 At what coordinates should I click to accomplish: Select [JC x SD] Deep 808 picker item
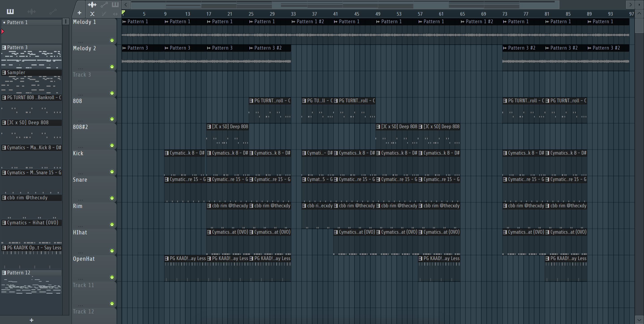[x=32, y=122]
